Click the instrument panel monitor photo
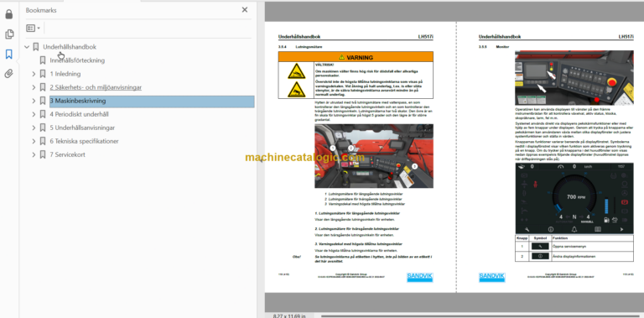Image resolution: width=644 pixels, height=318 pixels. pyautogui.click(x=574, y=78)
